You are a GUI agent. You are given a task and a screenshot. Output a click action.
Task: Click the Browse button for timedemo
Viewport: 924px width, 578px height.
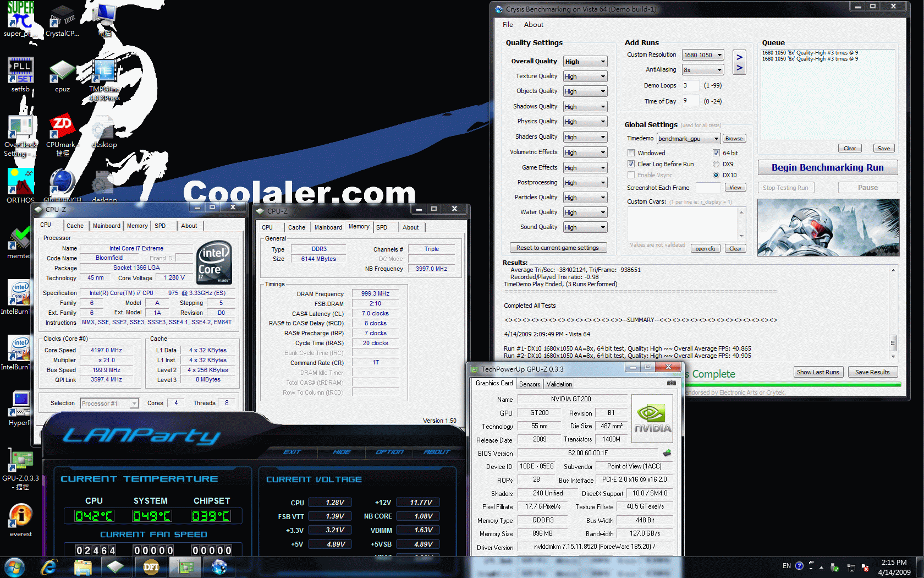(x=734, y=139)
